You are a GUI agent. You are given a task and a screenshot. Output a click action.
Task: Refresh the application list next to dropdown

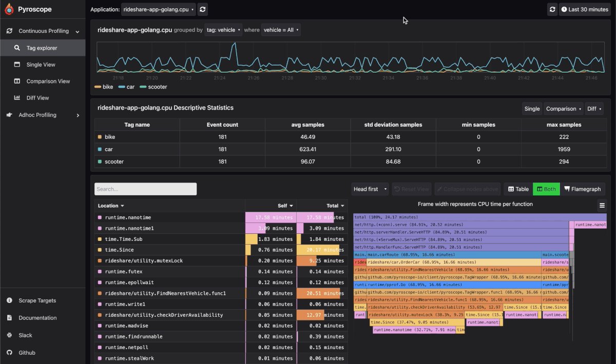pos(203,9)
